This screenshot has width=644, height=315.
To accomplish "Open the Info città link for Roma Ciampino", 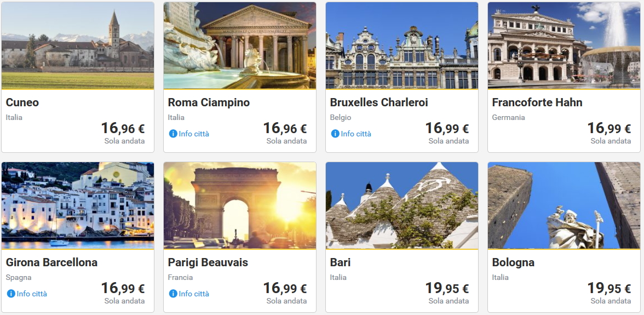I will tap(194, 134).
